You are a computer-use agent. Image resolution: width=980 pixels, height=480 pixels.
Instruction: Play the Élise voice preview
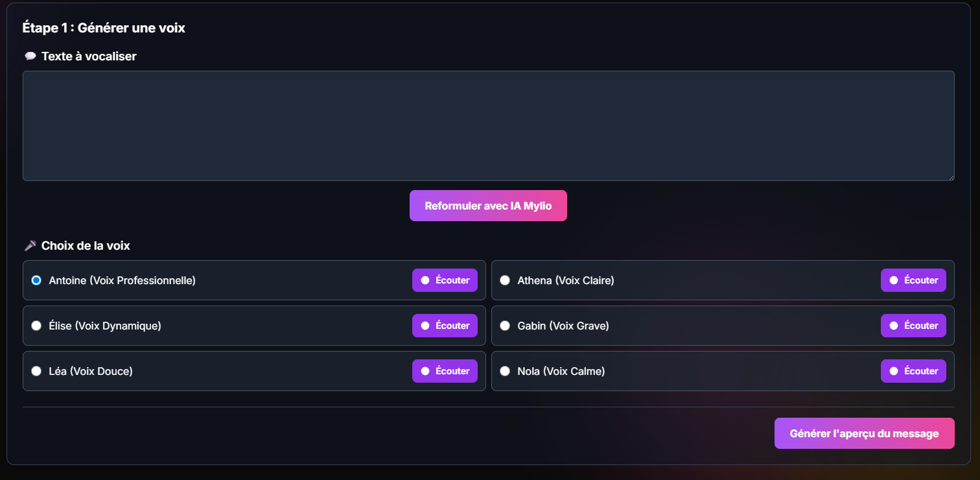pos(445,326)
